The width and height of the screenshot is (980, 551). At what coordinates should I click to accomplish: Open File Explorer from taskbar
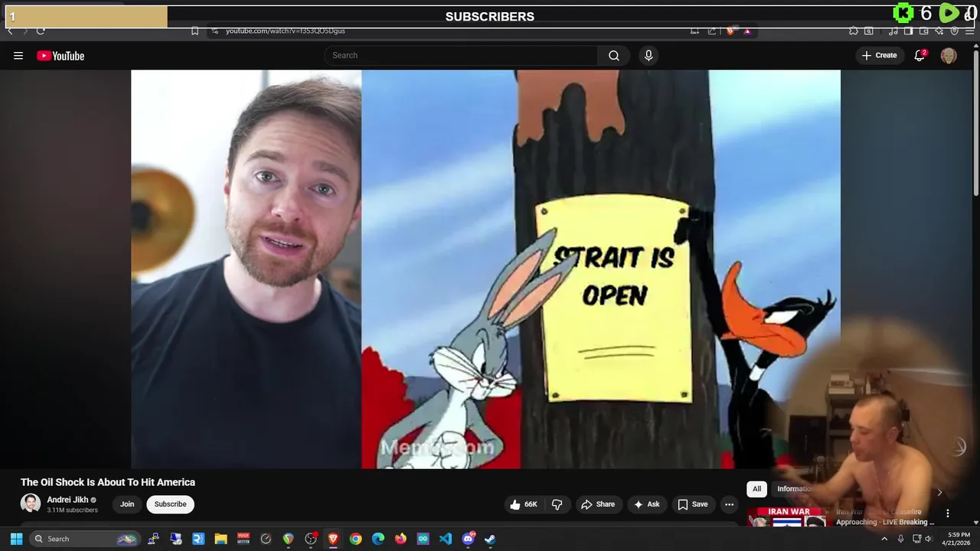tap(220, 539)
